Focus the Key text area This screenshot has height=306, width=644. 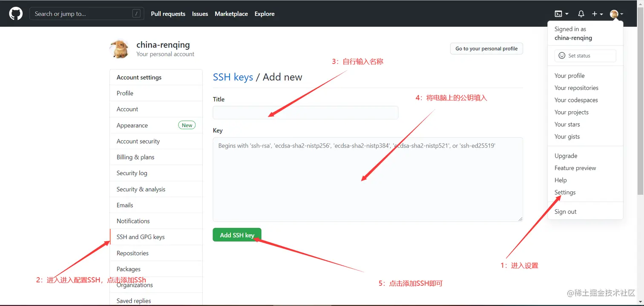click(368, 179)
